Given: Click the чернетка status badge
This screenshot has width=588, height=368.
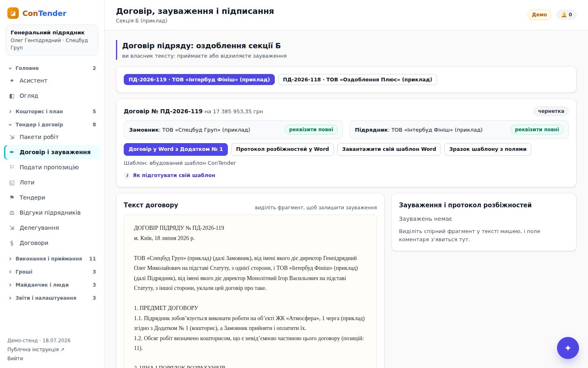Looking at the screenshot, I should pyautogui.click(x=551, y=111).
